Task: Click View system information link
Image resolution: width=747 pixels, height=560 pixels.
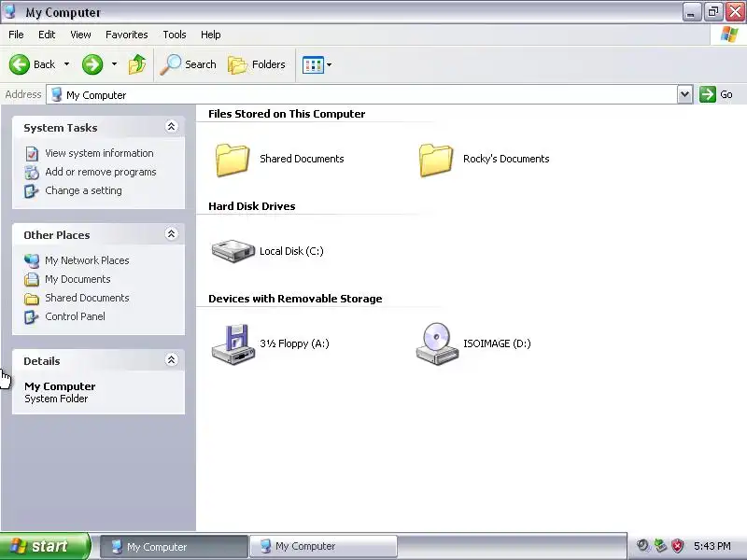Action: [x=99, y=153]
